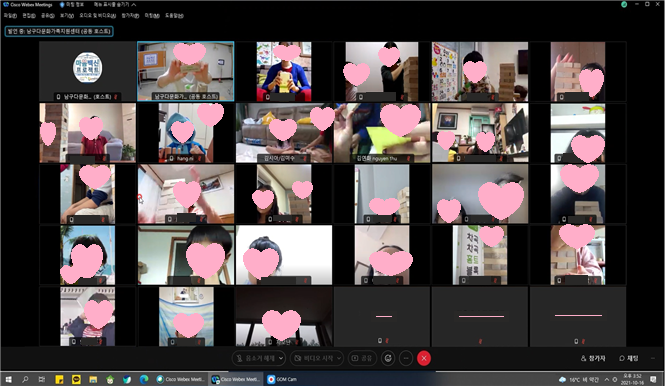Open the 참가자 menu in menu bar
The image size is (665, 386).
point(130,16)
